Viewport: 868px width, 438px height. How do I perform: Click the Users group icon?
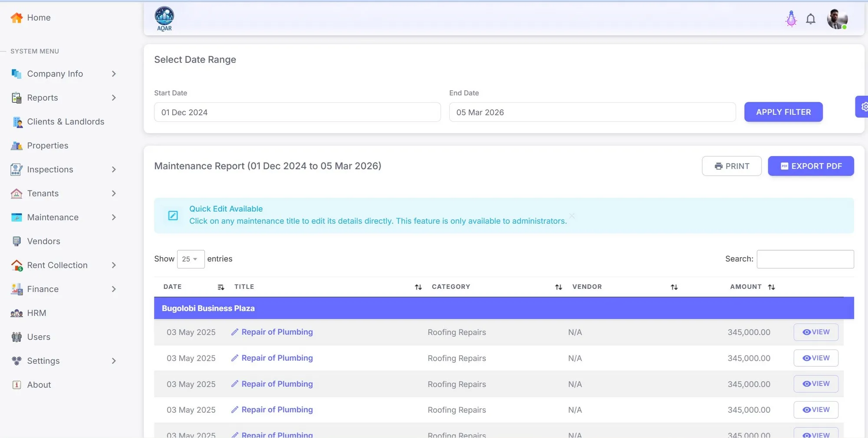16,337
